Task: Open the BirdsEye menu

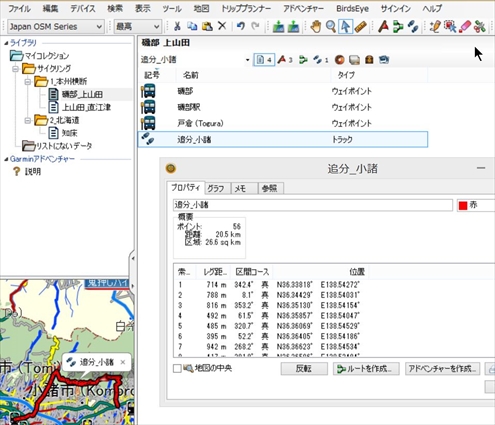Action: pyautogui.click(x=352, y=8)
